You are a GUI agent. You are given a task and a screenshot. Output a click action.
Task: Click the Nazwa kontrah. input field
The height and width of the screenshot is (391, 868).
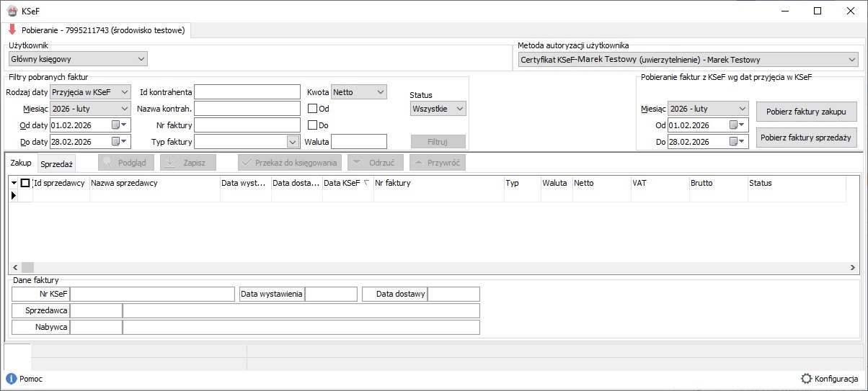[x=247, y=109]
